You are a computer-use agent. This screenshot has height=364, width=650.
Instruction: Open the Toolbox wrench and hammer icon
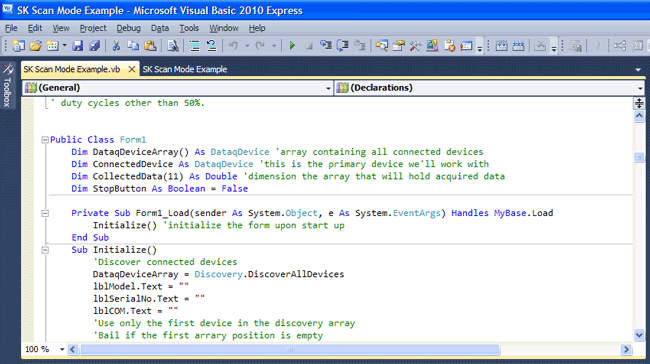click(415, 46)
